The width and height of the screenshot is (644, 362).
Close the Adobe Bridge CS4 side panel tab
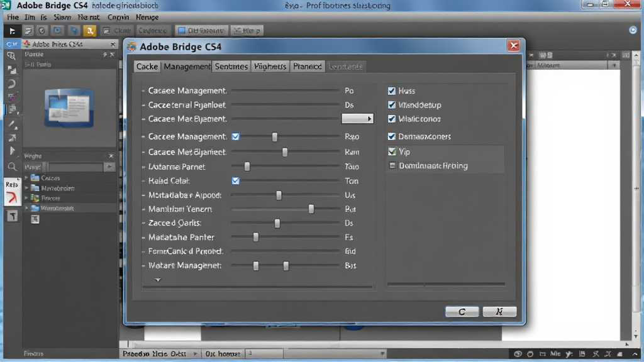(x=113, y=44)
